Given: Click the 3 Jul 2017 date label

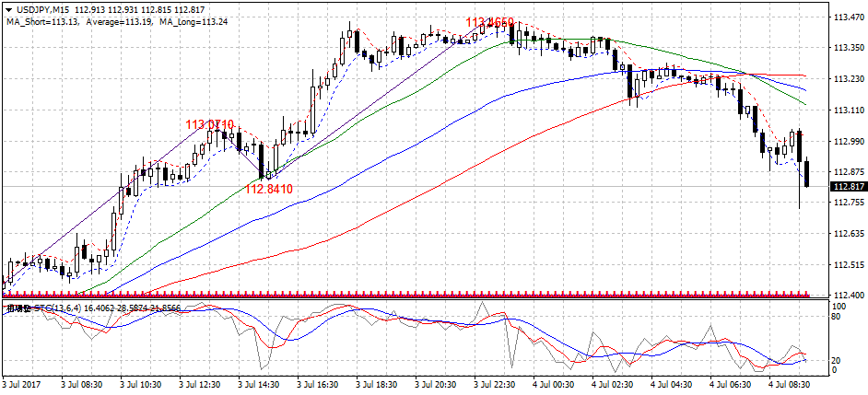Looking at the screenshot, I should pos(22,383).
